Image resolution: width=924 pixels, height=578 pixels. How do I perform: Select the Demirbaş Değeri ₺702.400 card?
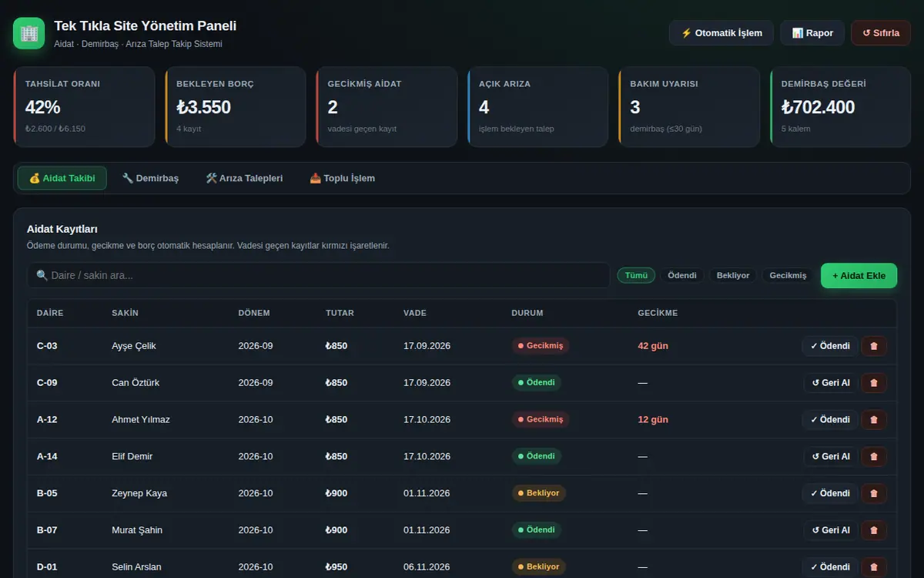[840, 107]
